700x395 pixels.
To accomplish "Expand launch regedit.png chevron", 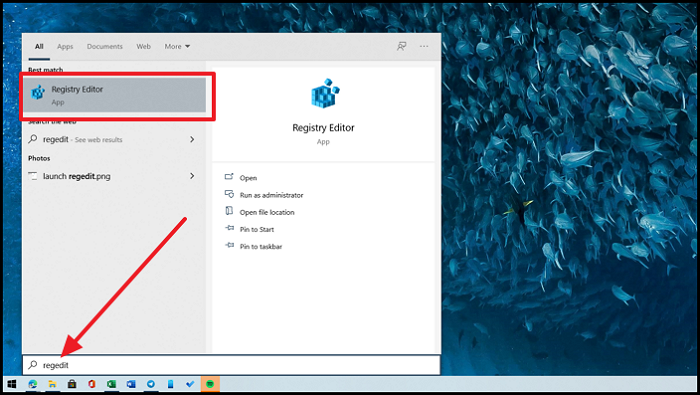I will pos(192,176).
